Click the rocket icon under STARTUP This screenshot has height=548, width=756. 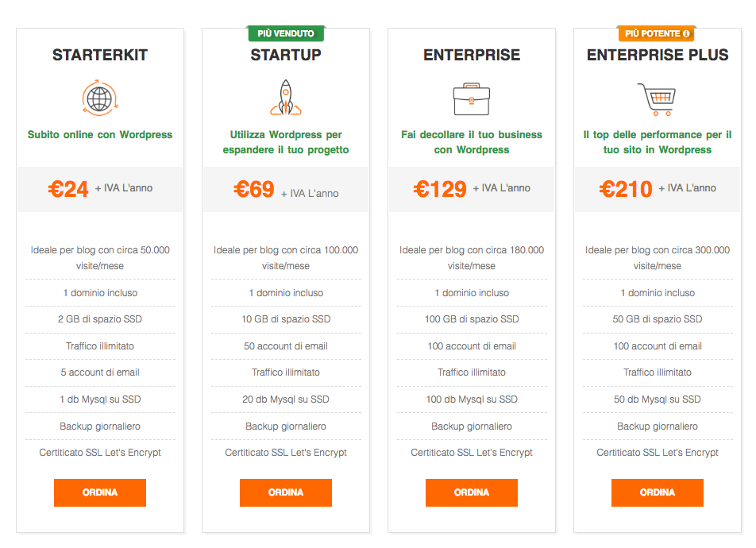286,98
